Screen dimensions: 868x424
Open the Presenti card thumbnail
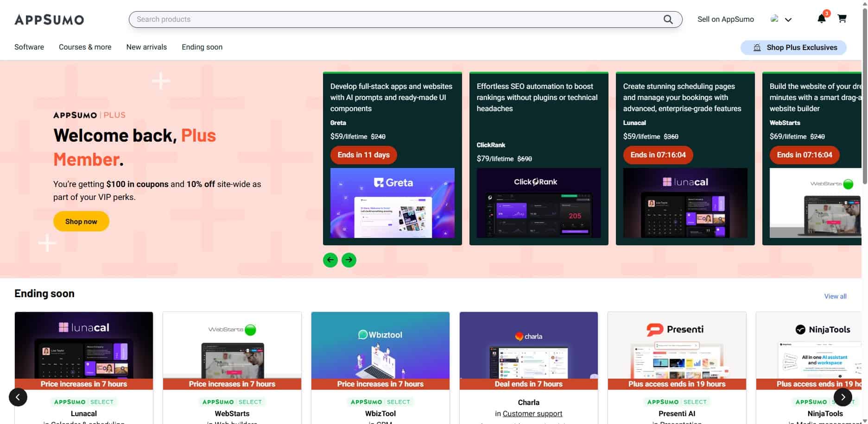pyautogui.click(x=677, y=345)
